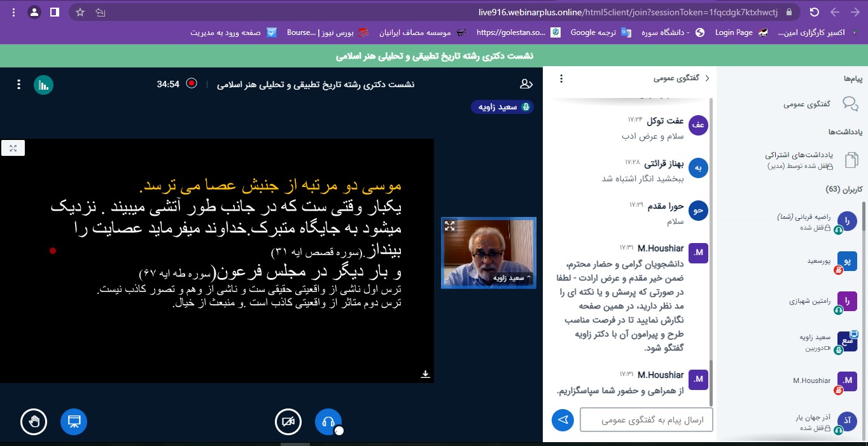Click the message سلام و عرض ادب
This screenshot has width=868, height=446.
coord(653,136)
